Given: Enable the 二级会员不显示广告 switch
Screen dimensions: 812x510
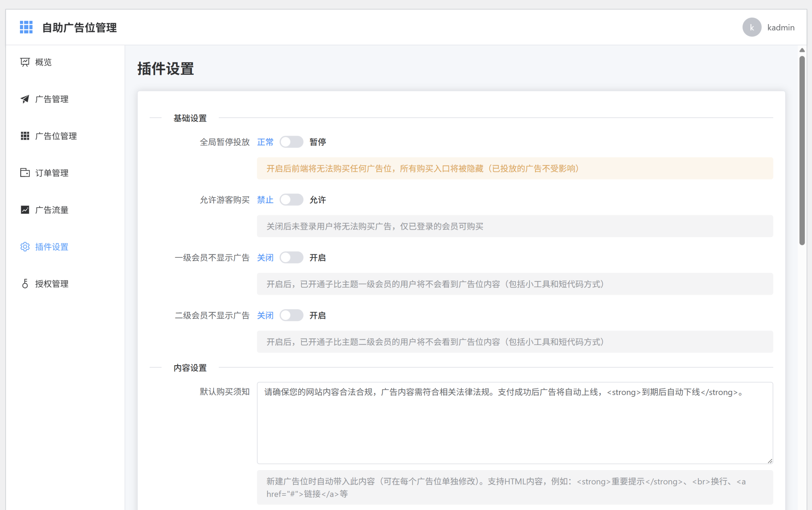Looking at the screenshot, I should click(x=291, y=315).
